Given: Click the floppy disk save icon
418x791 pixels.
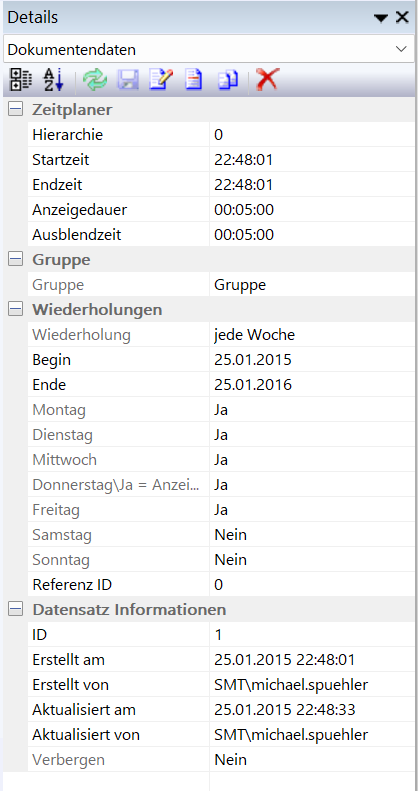Looking at the screenshot, I should coord(128,80).
